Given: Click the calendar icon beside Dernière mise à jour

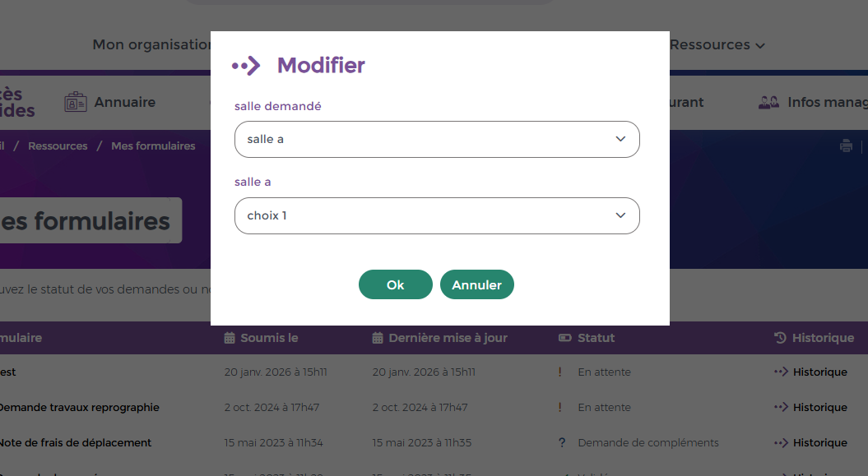Looking at the screenshot, I should point(378,338).
